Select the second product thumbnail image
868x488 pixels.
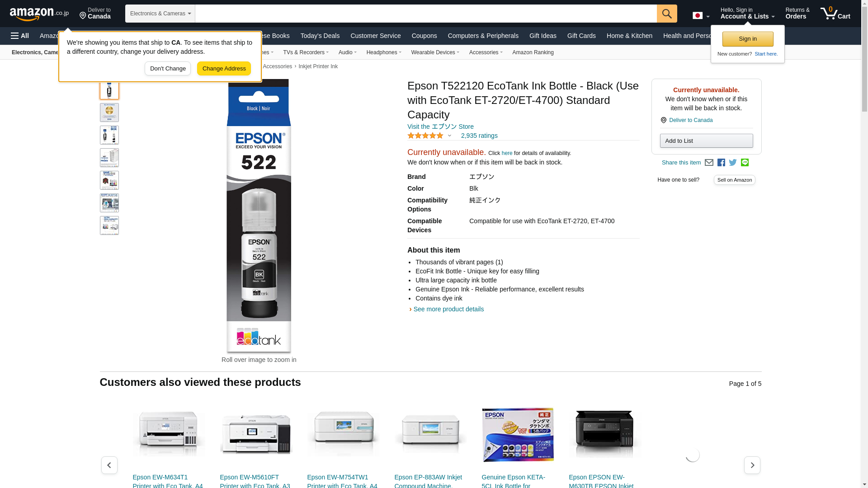tap(109, 113)
